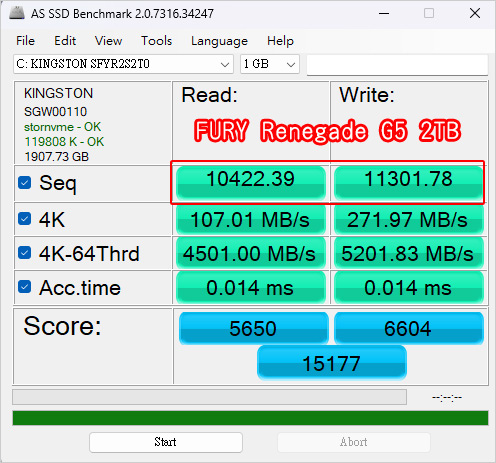The height and width of the screenshot is (463, 496).
Task: Maximize the AS SSD Benchmark window
Action: [x=429, y=13]
